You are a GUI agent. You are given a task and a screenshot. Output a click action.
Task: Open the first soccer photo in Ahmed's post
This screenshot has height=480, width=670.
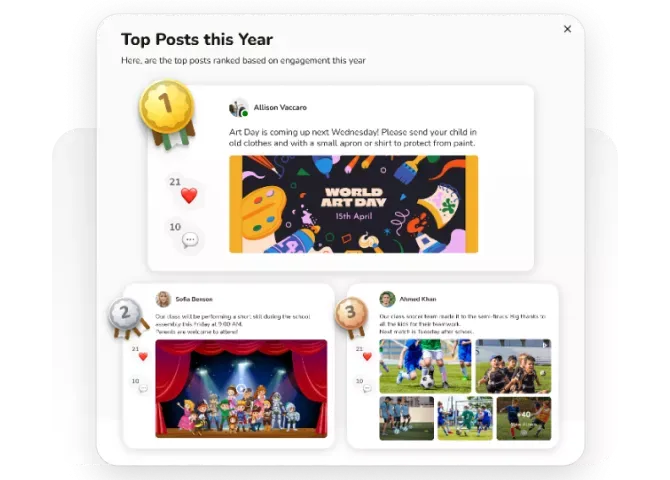pyautogui.click(x=425, y=365)
